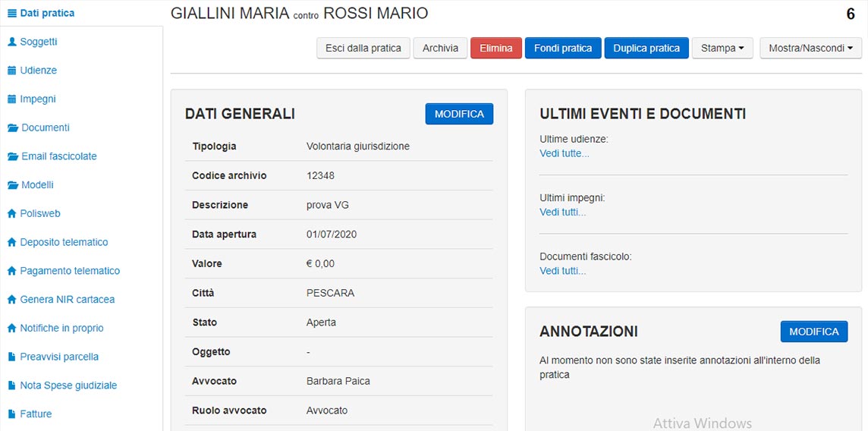The image size is (868, 431).
Task: Select Nota Spese giudiziale menu entry
Action: point(68,385)
